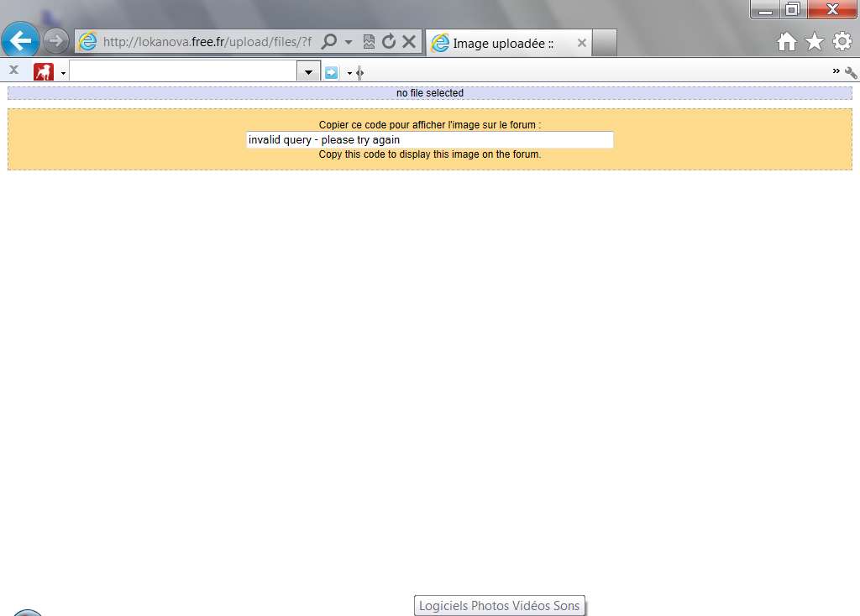Screen dimensions: 860x616
Task: Click the Compatibility View icon
Action: (x=369, y=42)
